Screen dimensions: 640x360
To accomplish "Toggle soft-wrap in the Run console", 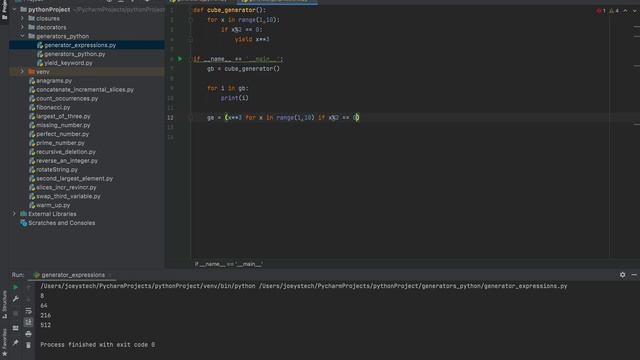I will point(28,311).
